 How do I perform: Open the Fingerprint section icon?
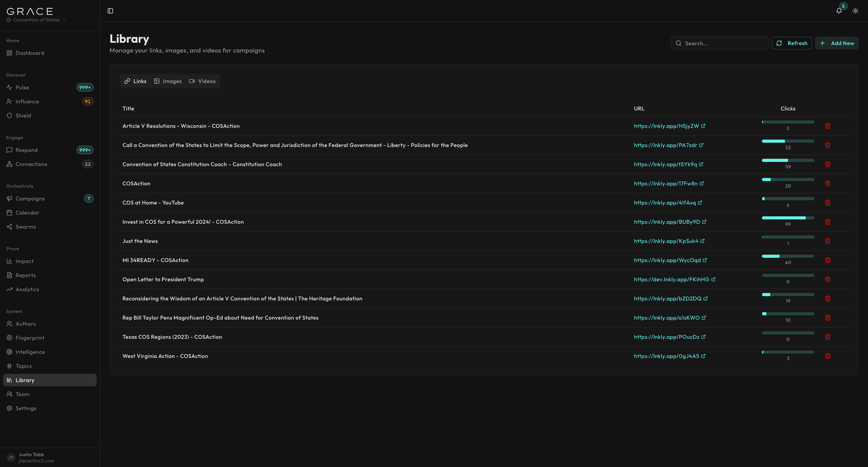[9, 338]
